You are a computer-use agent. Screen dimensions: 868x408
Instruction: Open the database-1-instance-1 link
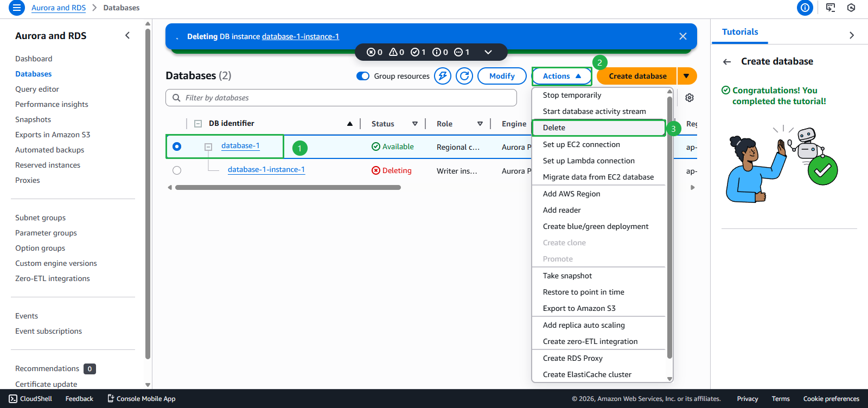point(266,170)
